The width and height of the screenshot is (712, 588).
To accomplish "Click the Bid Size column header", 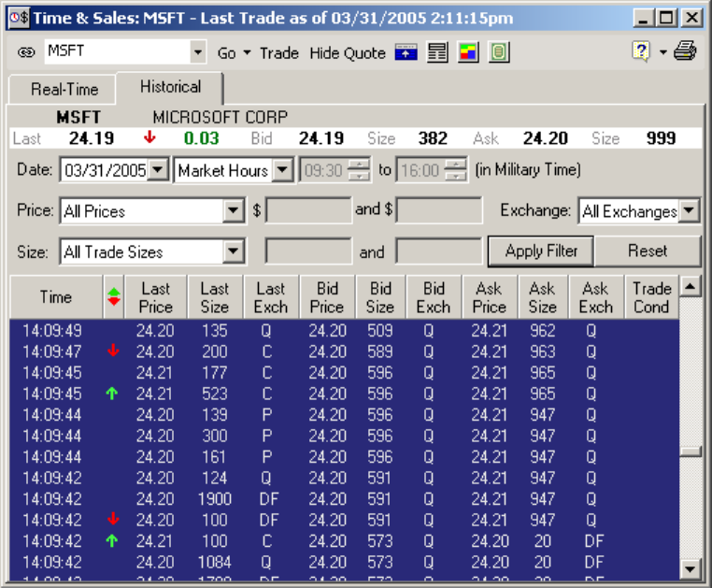I will point(380,296).
